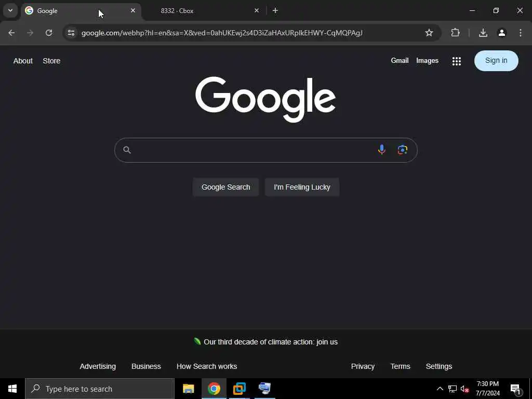Reload the current page

click(x=49, y=33)
